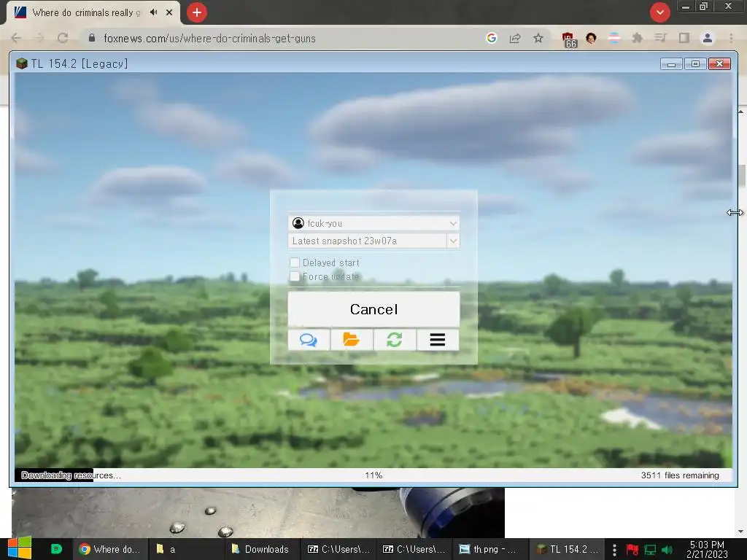Click the red flag tray icon
The height and width of the screenshot is (560, 747).
pyautogui.click(x=632, y=550)
